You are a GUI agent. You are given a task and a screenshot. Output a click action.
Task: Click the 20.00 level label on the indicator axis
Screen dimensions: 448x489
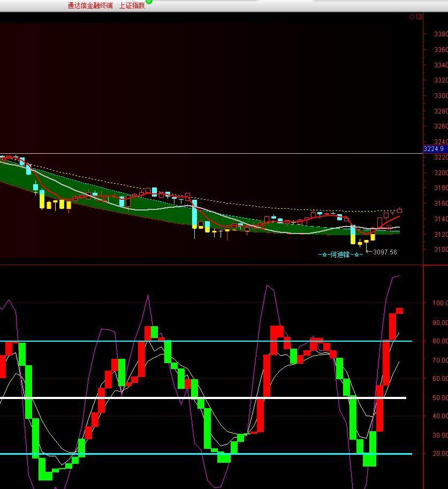pos(440,454)
